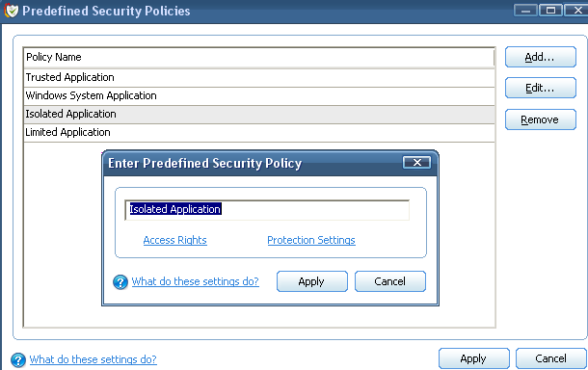Select the Limited Application policy row

tap(259, 132)
